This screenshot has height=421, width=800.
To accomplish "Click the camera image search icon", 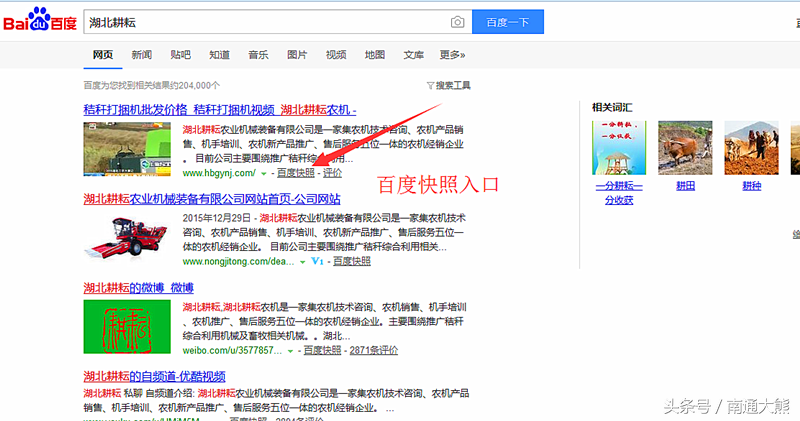I will point(458,22).
